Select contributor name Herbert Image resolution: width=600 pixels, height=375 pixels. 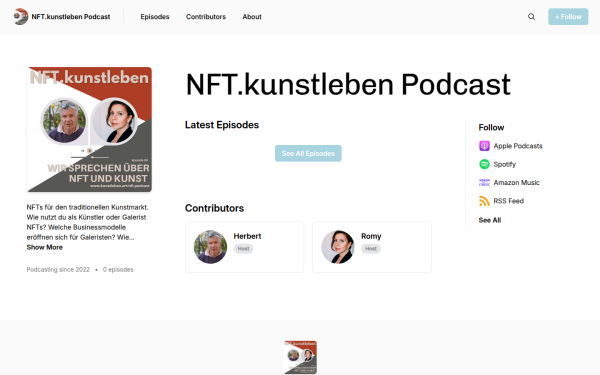247,236
